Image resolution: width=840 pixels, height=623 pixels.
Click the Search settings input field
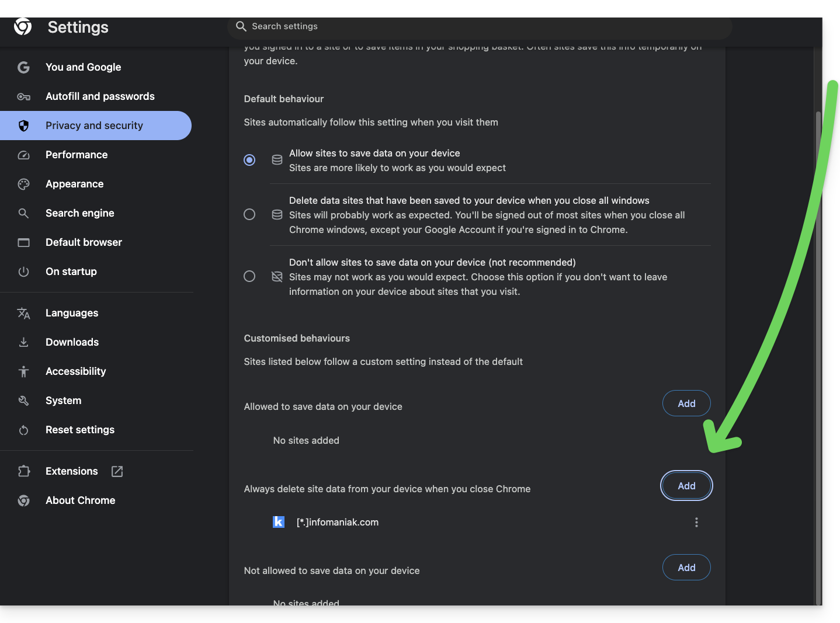coord(479,26)
